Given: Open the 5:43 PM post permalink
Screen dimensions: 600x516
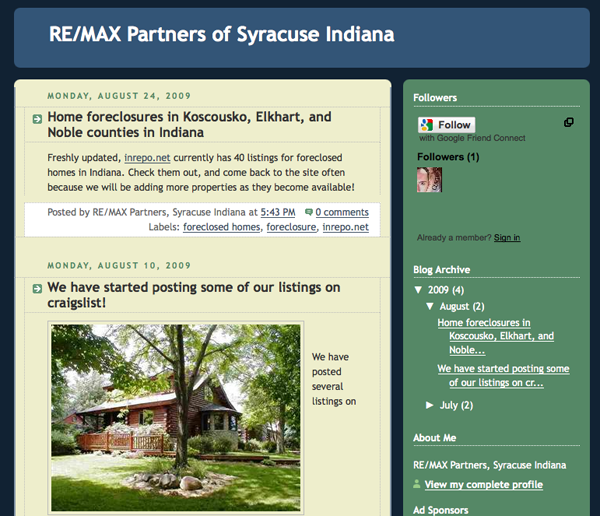Looking at the screenshot, I should (x=277, y=212).
